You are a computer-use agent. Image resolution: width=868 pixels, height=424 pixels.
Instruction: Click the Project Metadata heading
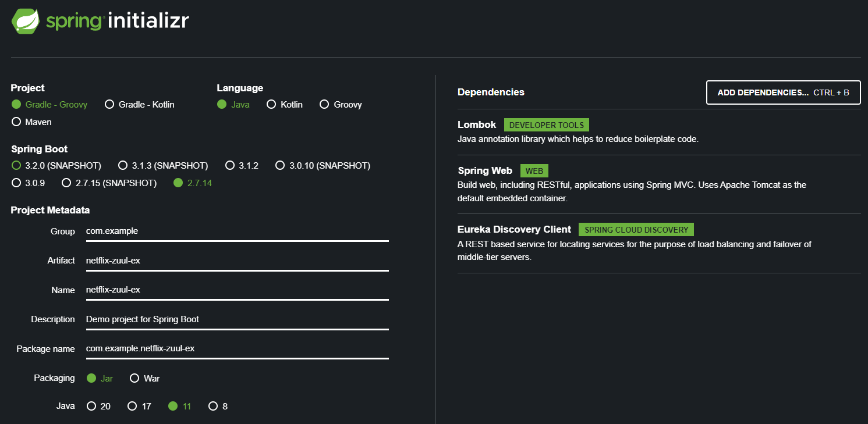(50, 210)
